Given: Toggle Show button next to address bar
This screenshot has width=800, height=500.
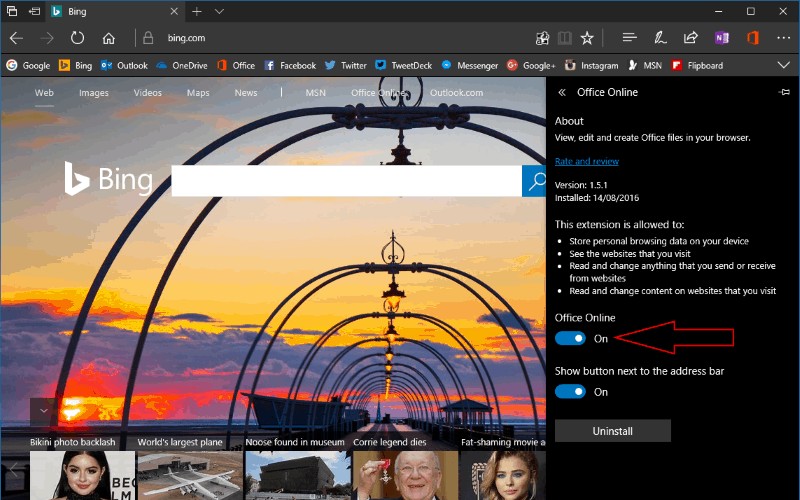Looking at the screenshot, I should [570, 392].
